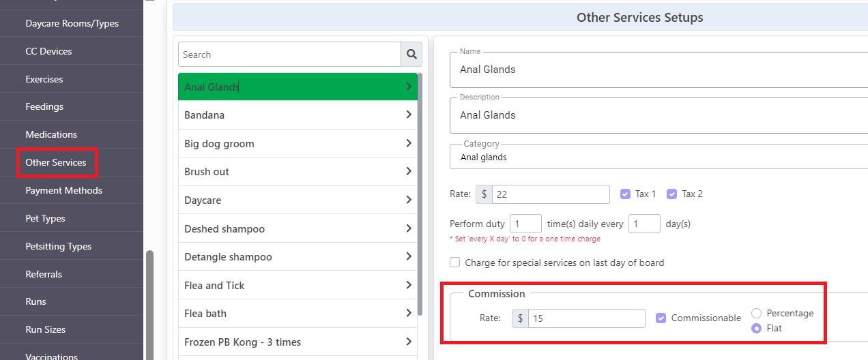Open the Category dropdown showing Anal glands
Image resolution: width=868 pixels, height=360 pixels.
(659, 157)
